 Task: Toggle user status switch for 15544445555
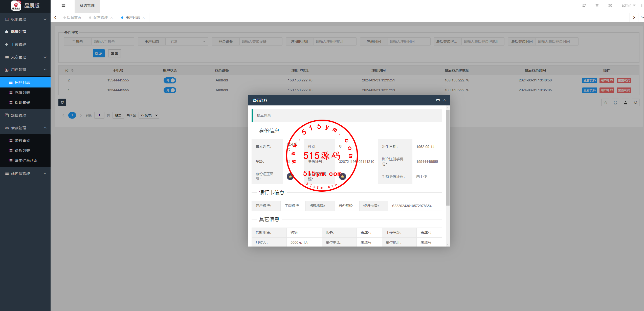click(170, 80)
